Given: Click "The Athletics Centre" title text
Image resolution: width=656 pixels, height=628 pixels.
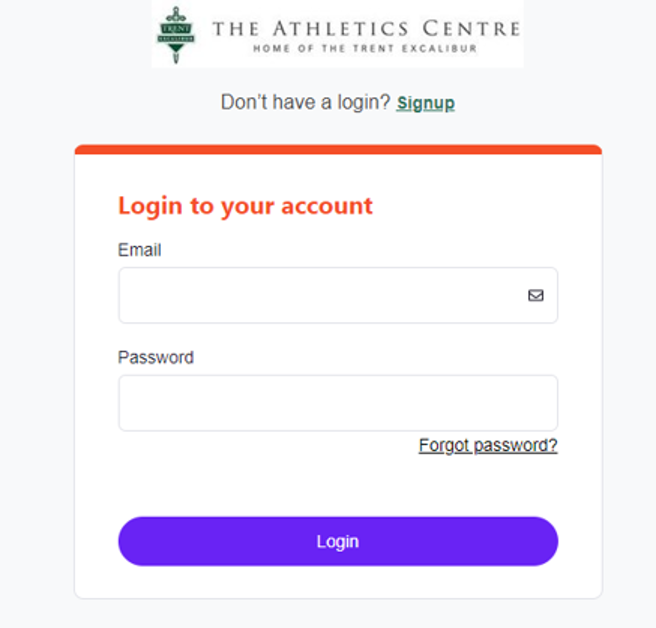Looking at the screenshot, I should point(366,28).
